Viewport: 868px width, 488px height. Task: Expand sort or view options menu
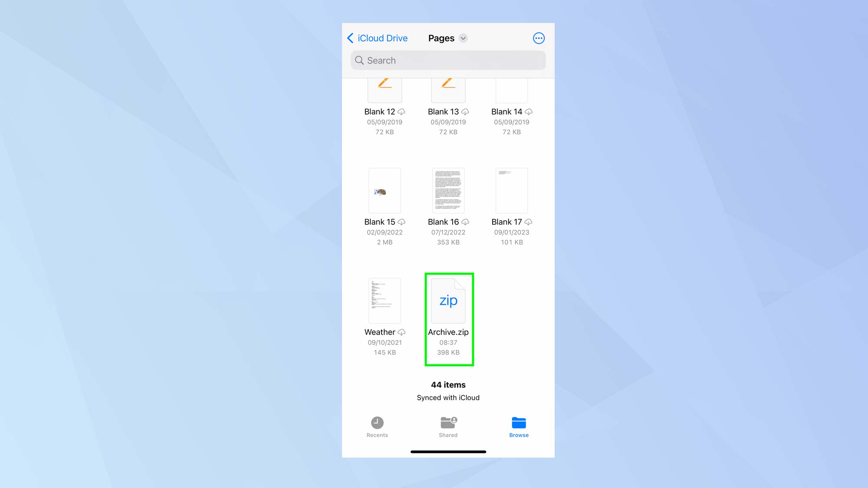[463, 38]
